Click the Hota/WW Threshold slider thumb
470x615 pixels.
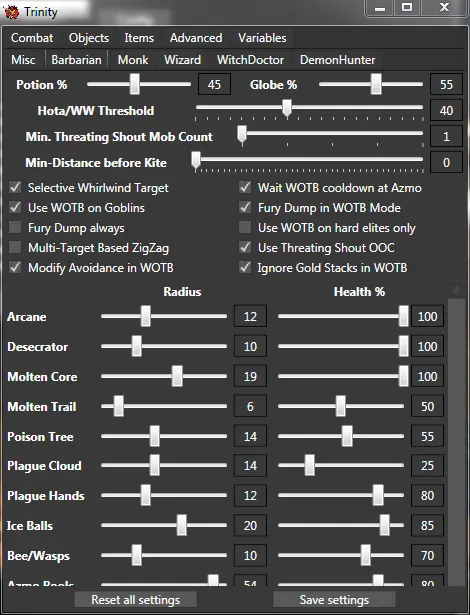[x=287, y=108]
